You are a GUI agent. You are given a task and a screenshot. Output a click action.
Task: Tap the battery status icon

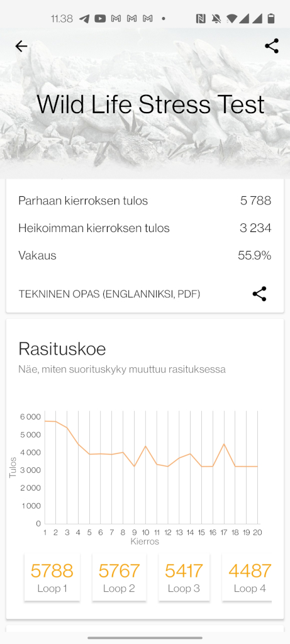coord(271,18)
